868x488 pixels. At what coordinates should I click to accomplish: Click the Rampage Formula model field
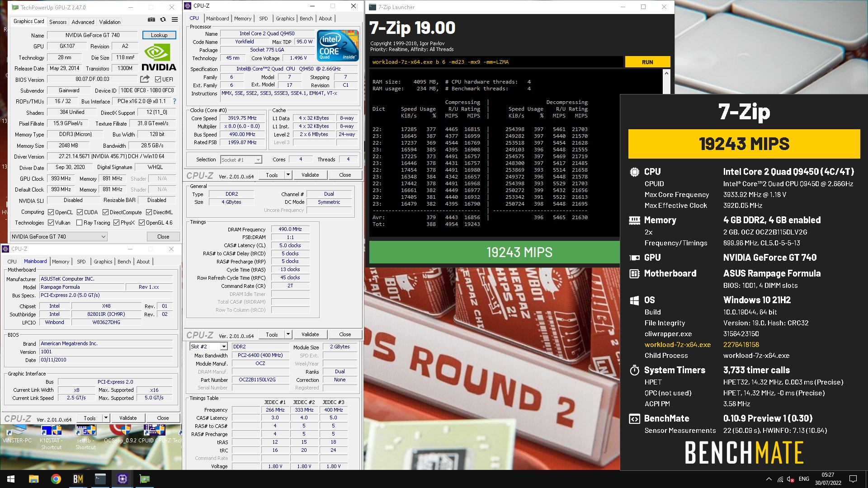81,287
